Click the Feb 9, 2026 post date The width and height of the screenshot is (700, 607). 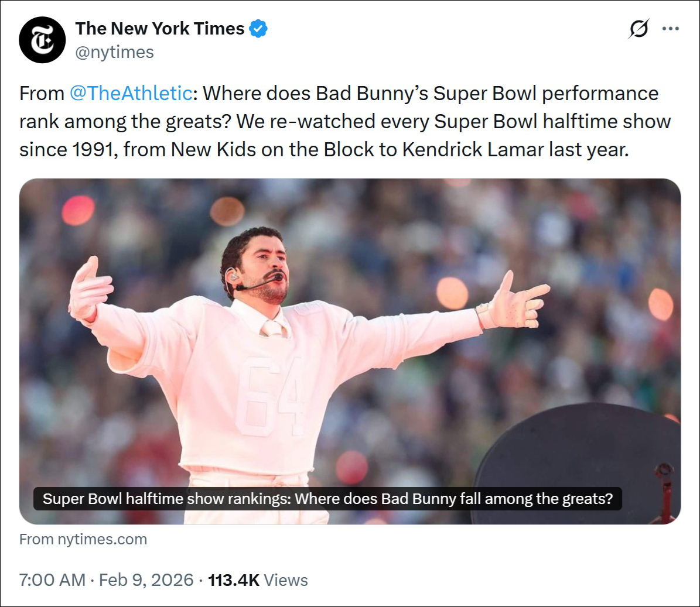[x=146, y=580]
